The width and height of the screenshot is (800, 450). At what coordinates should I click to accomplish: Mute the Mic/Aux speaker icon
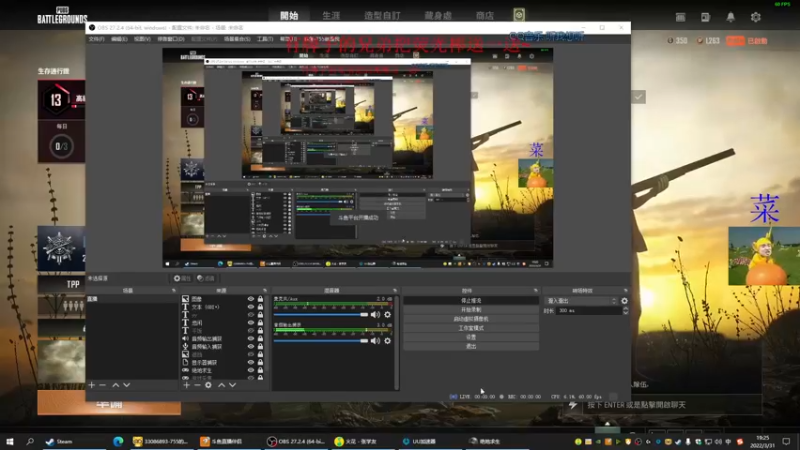tap(376, 315)
